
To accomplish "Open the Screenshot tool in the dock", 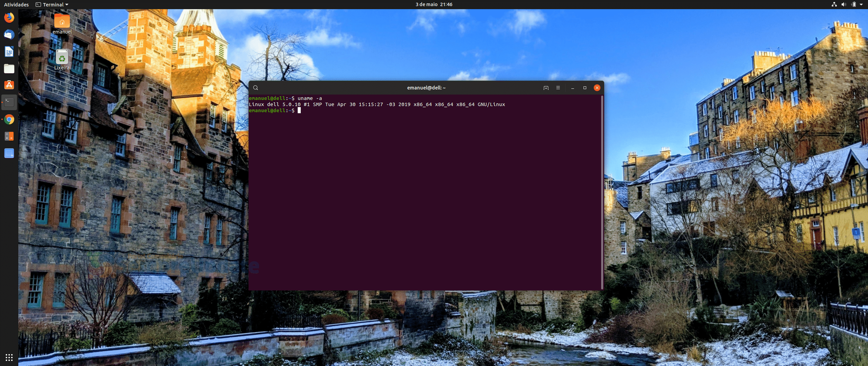I will (x=9, y=153).
